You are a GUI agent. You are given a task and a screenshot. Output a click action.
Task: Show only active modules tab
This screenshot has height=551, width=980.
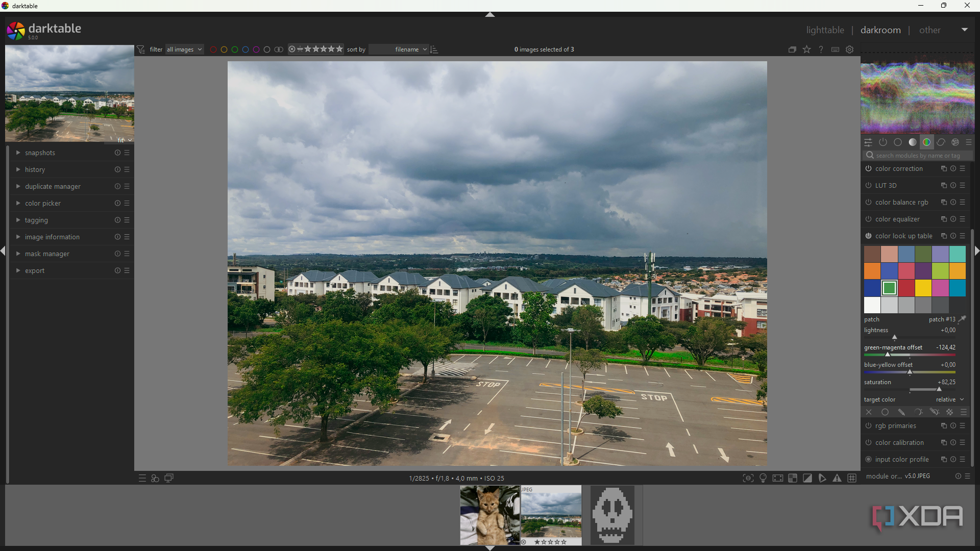pos(883,142)
